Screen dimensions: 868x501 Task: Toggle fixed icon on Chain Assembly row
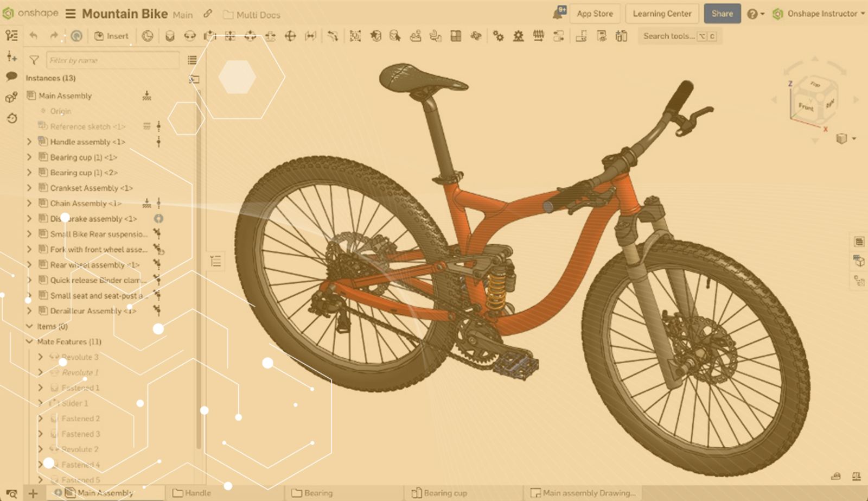point(146,204)
